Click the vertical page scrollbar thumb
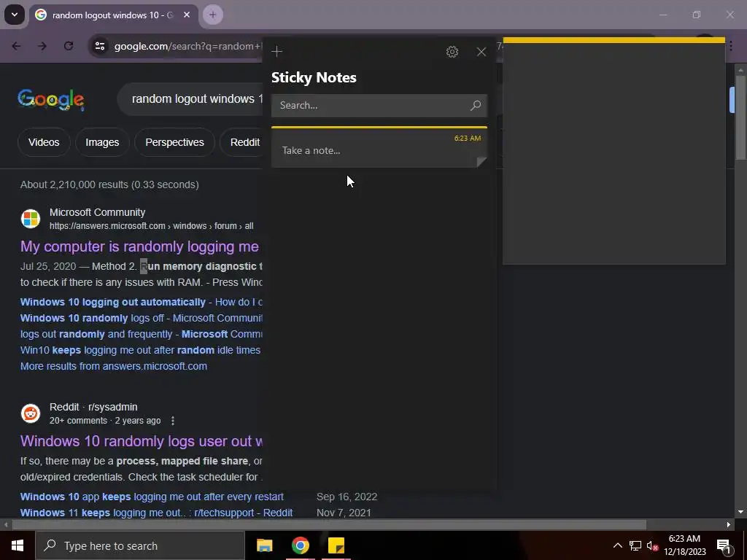Screen dimensions: 747x560 pos(740,117)
